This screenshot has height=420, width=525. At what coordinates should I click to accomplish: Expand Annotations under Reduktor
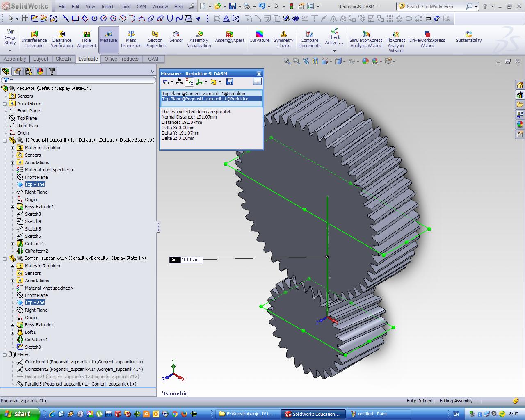(5, 104)
